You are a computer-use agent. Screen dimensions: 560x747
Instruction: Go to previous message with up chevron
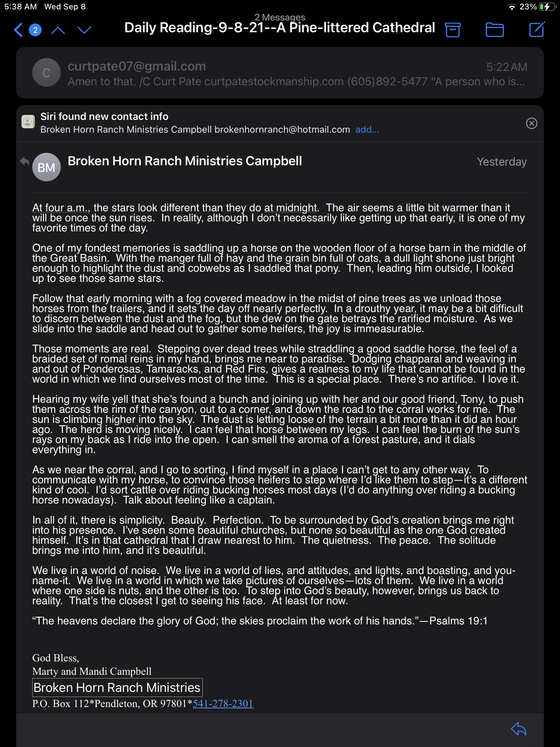coord(58,30)
